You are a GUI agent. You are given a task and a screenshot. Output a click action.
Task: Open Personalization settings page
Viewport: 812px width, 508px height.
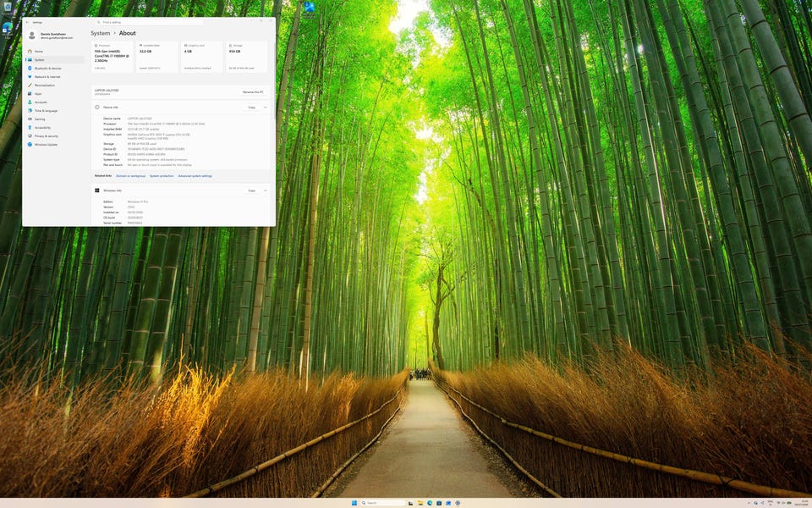pyautogui.click(x=45, y=86)
